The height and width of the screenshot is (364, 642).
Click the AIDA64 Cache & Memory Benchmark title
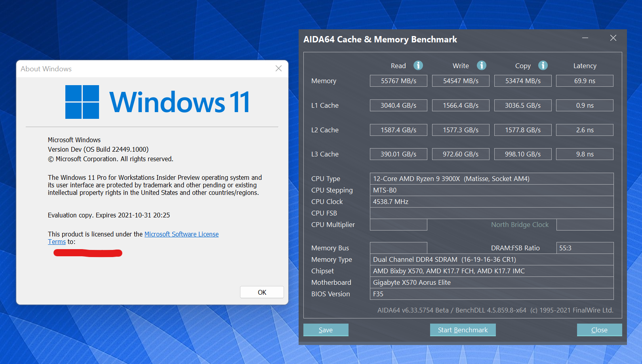[x=380, y=39]
